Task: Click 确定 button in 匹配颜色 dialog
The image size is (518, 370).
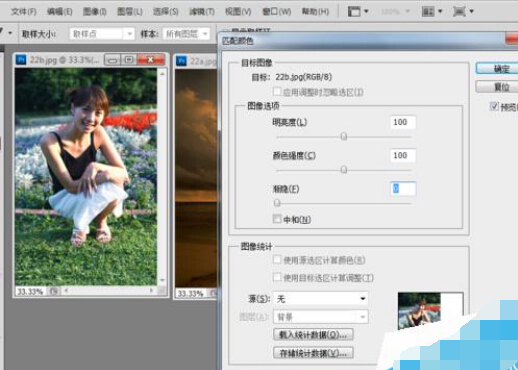Action: pos(498,68)
